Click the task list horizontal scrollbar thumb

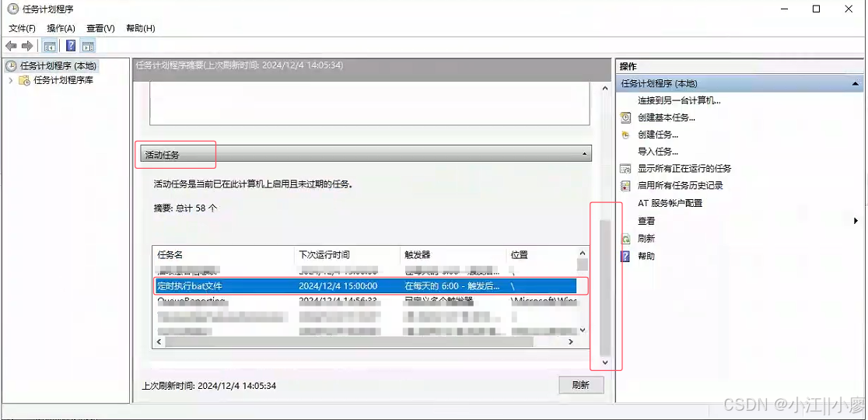click(x=348, y=342)
